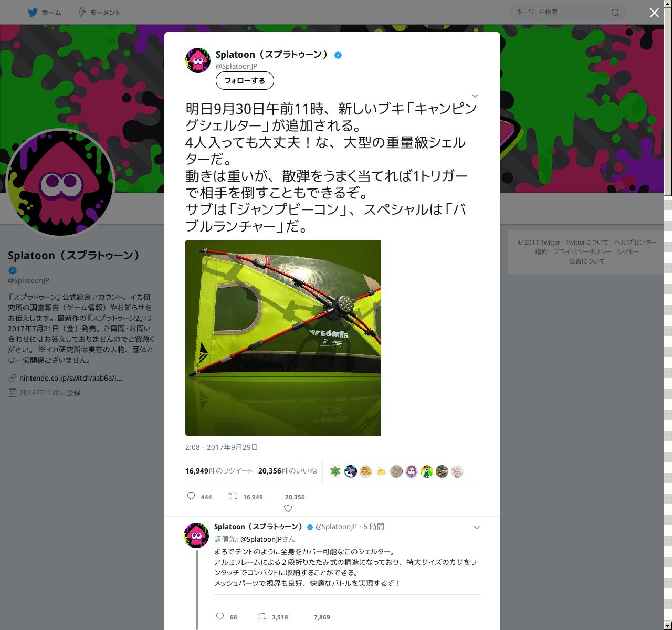
Task: View the 20,356 likes list
Action: 287,471
